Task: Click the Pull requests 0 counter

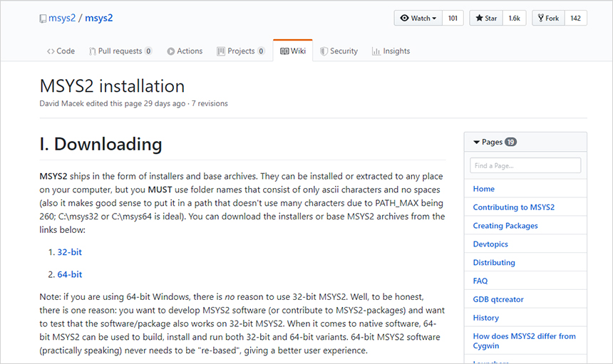Action: coord(148,51)
